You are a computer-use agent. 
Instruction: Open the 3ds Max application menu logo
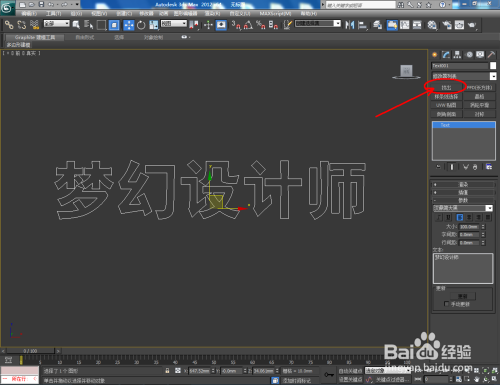point(7,7)
